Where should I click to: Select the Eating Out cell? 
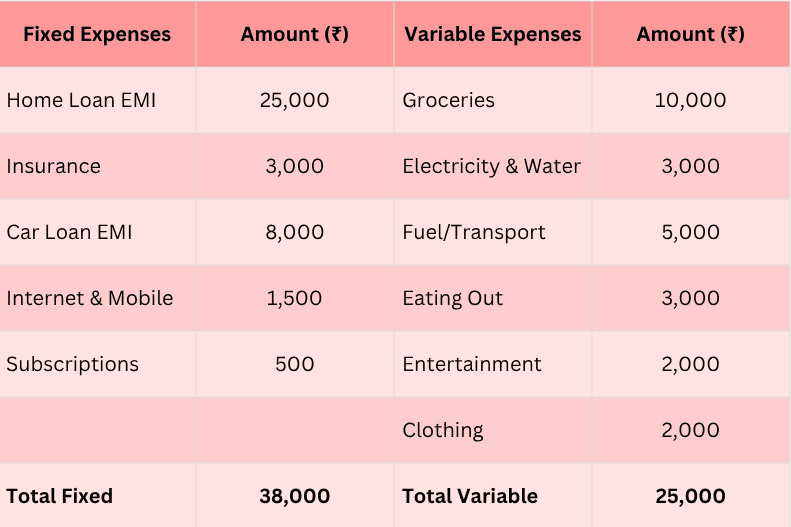click(x=453, y=298)
